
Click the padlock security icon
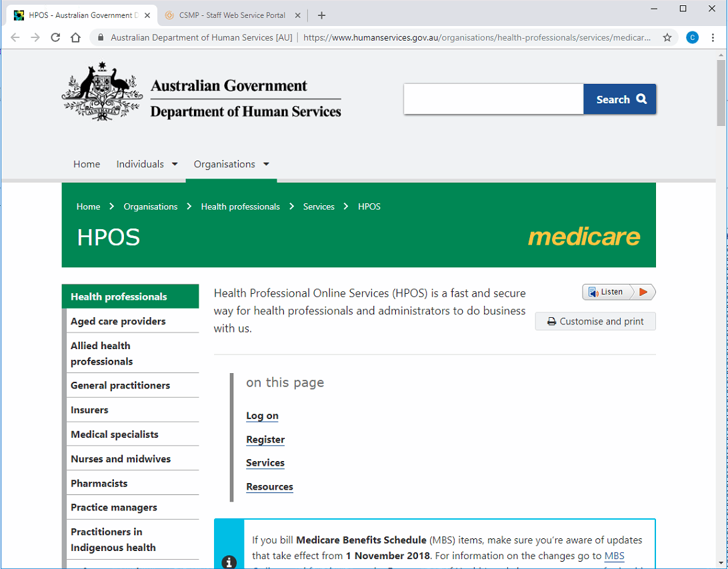(100, 37)
